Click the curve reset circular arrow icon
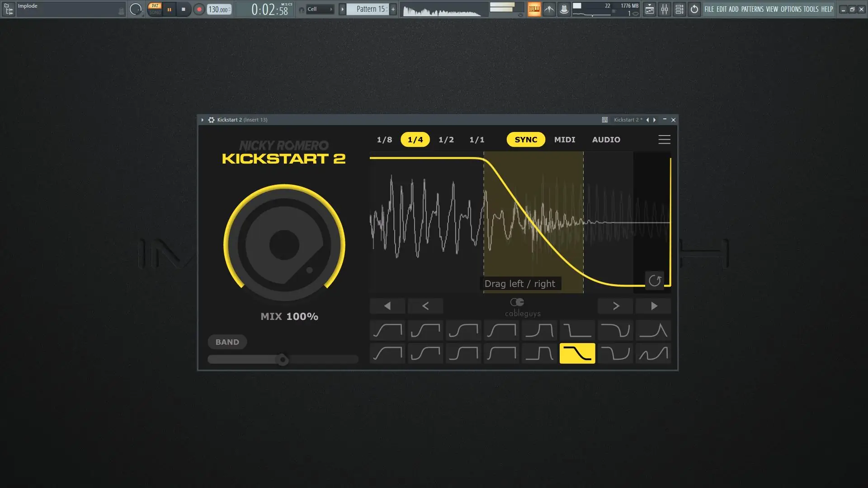868x488 pixels. tap(655, 281)
